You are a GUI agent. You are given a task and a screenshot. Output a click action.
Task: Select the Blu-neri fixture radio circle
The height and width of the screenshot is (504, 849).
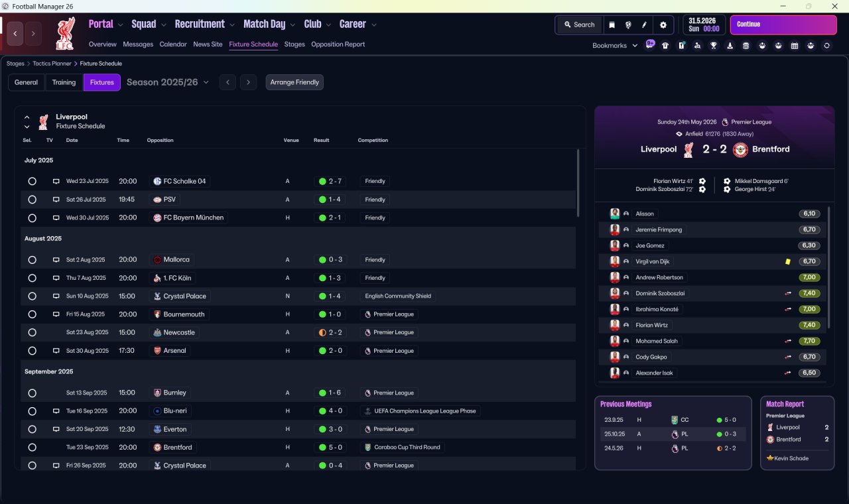[32, 411]
